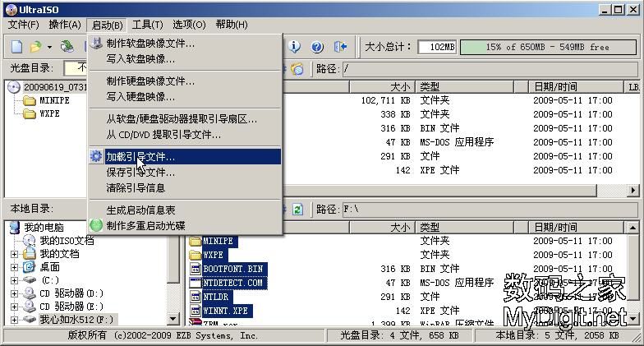Expand the (C:) drive tree node

(x=14, y=281)
